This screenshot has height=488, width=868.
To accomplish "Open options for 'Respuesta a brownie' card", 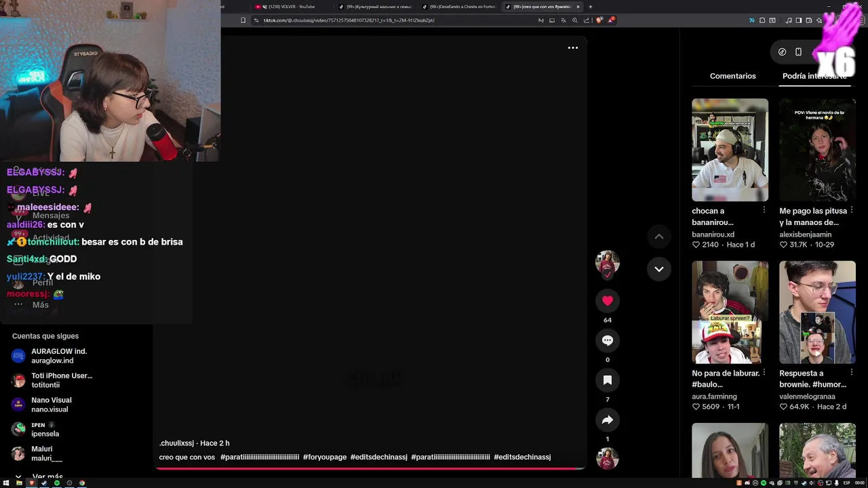I will coord(852,373).
